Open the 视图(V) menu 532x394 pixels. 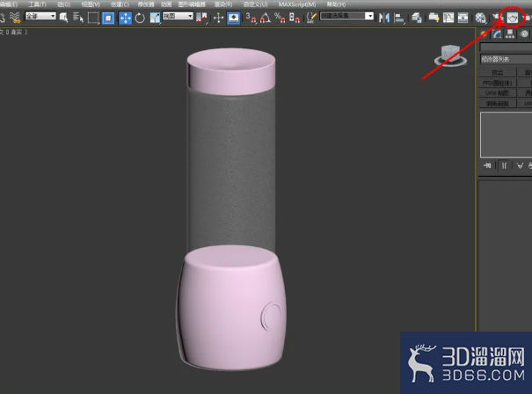[x=91, y=4]
